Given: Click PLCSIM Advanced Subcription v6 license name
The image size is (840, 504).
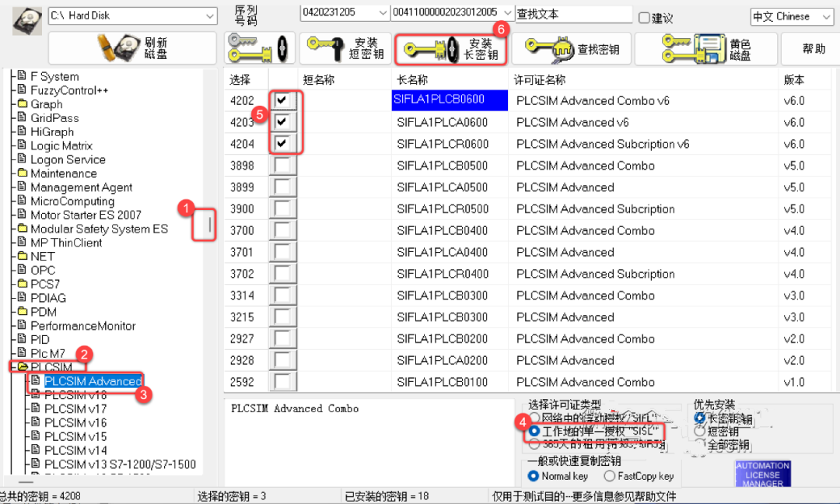Looking at the screenshot, I should pyautogui.click(x=603, y=144).
